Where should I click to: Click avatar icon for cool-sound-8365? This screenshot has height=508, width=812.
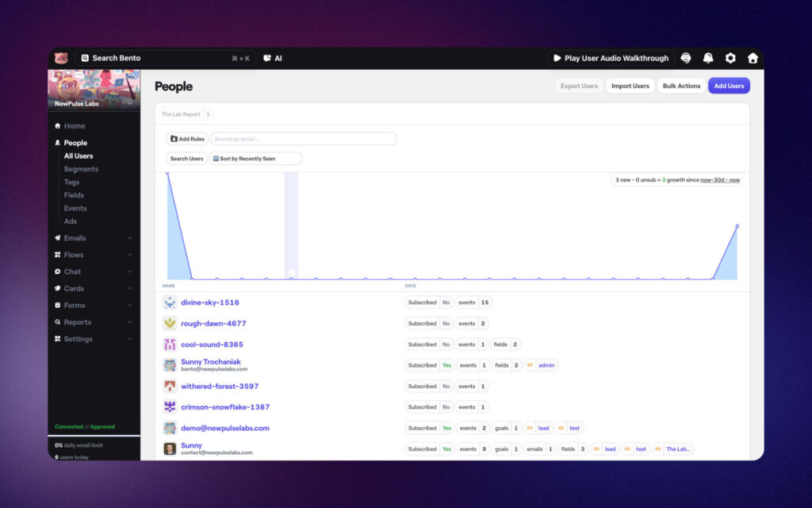[x=170, y=344]
